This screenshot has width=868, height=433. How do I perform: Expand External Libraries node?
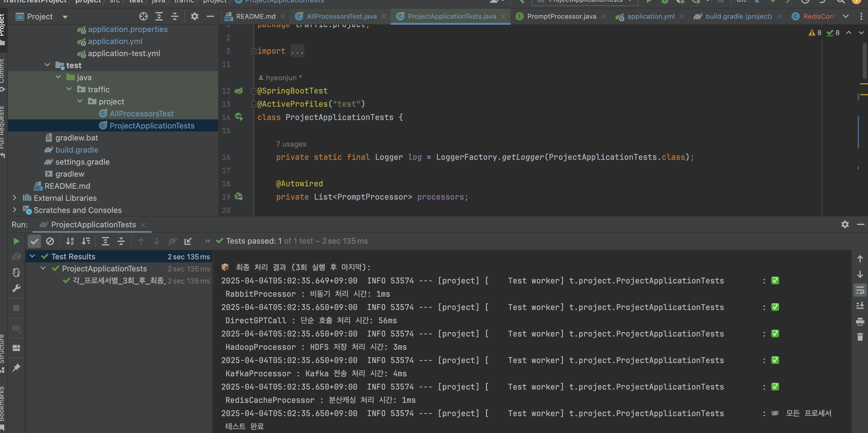tap(14, 198)
